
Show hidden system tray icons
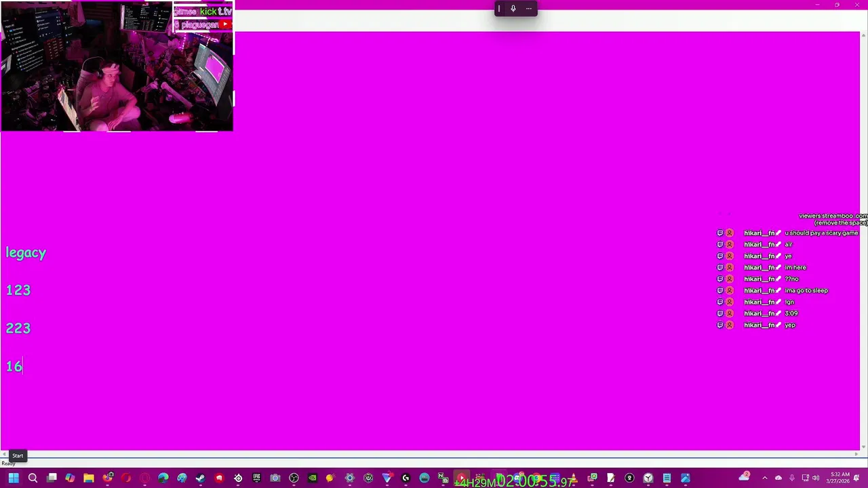click(764, 478)
